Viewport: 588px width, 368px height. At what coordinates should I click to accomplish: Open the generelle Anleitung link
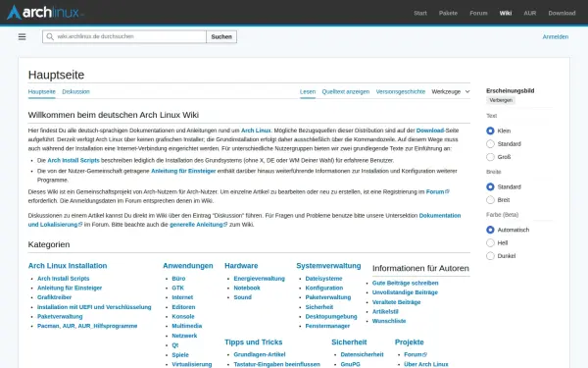198,224
